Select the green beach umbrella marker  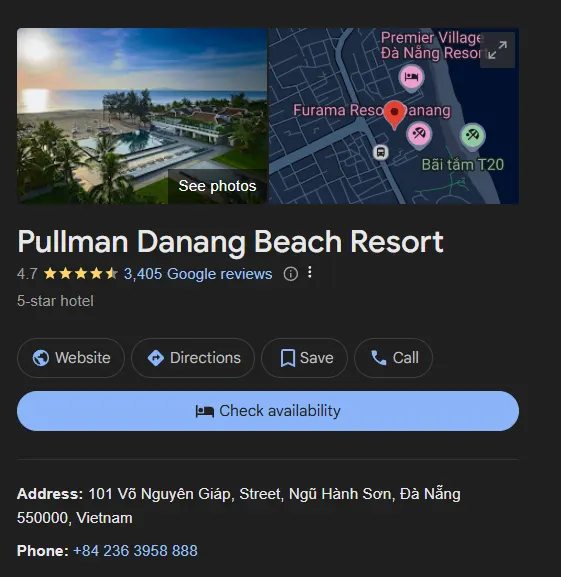coord(473,137)
